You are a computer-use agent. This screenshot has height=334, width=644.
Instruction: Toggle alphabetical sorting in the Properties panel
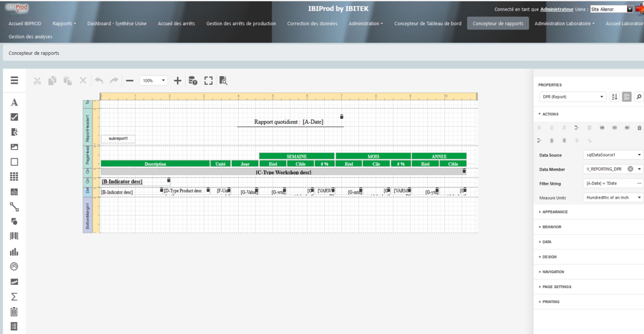pyautogui.click(x=613, y=97)
